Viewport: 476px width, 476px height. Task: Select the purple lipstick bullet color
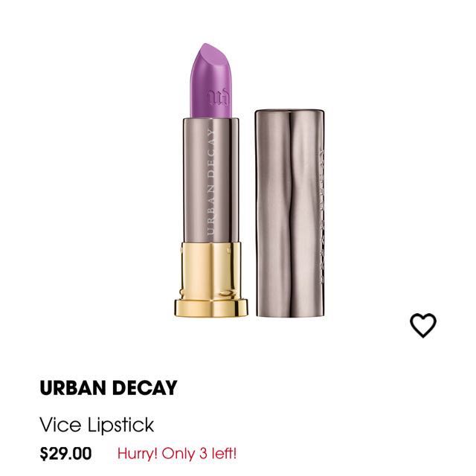coord(211,80)
